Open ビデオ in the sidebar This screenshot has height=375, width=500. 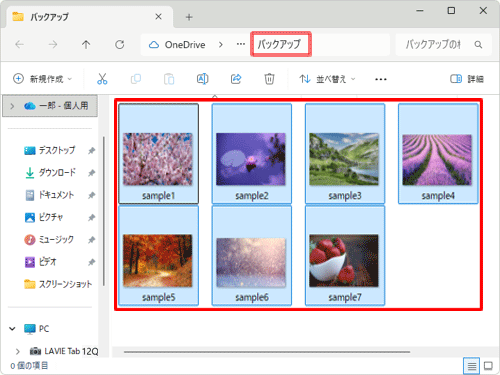[41, 262]
